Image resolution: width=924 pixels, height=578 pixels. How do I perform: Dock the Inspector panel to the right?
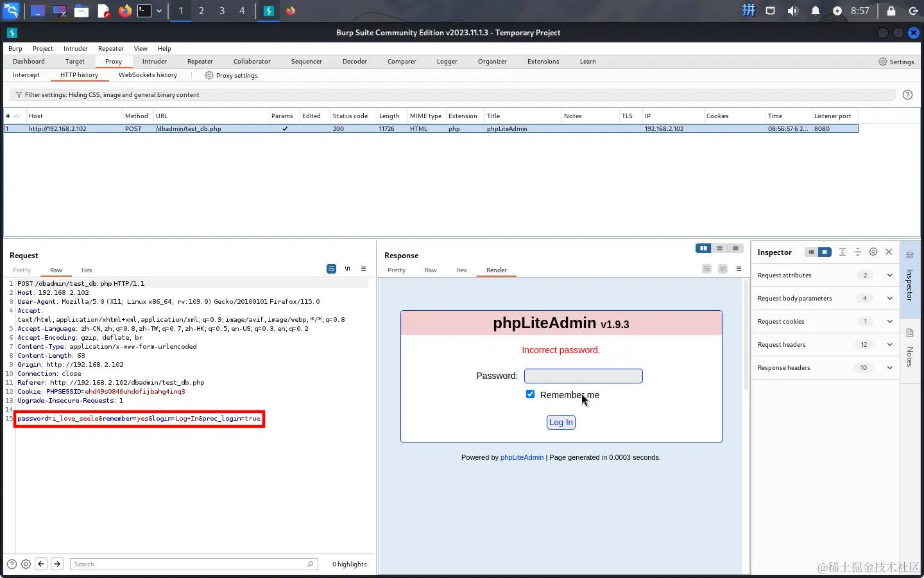[x=825, y=252]
